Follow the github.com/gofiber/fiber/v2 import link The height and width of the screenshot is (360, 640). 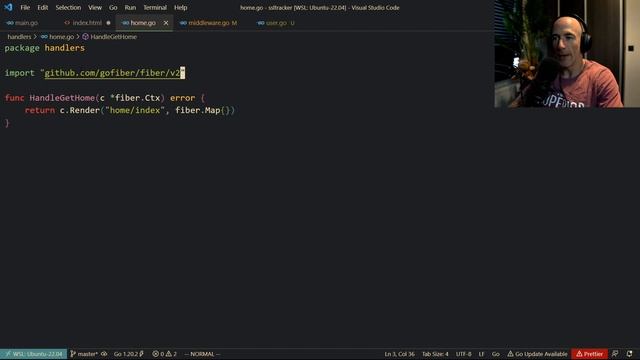pos(112,73)
